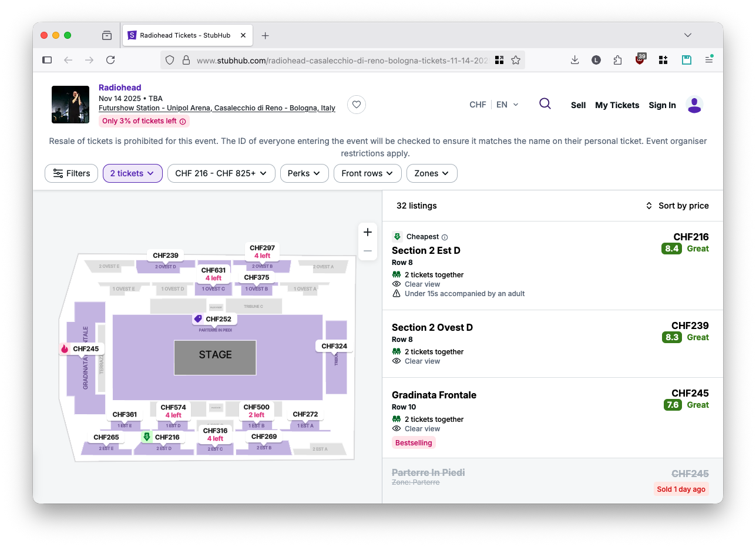Click the browser reload icon
756x547 pixels.
click(110, 60)
